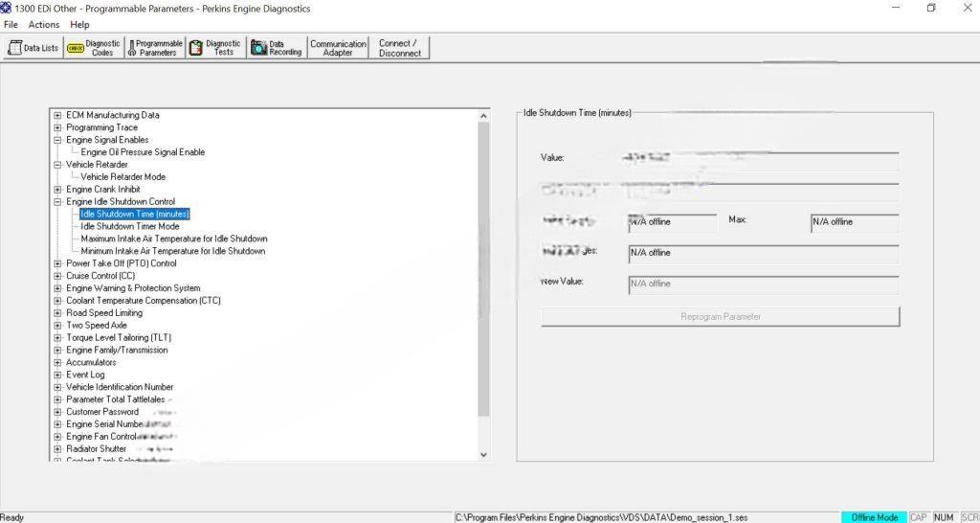Click the New Value input field
This screenshot has height=523, width=980.
pyautogui.click(x=763, y=284)
